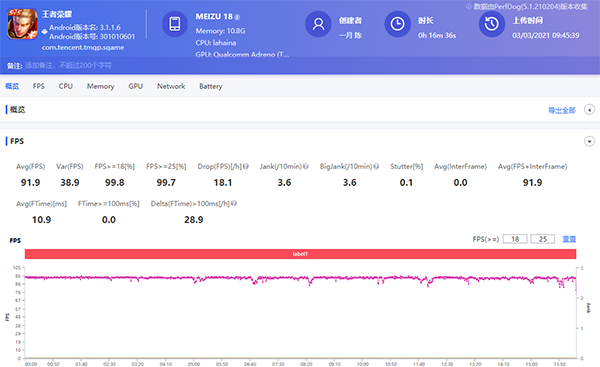600x367 pixels.
Task: Open the help icon beside Jank(/10min)
Action: (x=305, y=166)
